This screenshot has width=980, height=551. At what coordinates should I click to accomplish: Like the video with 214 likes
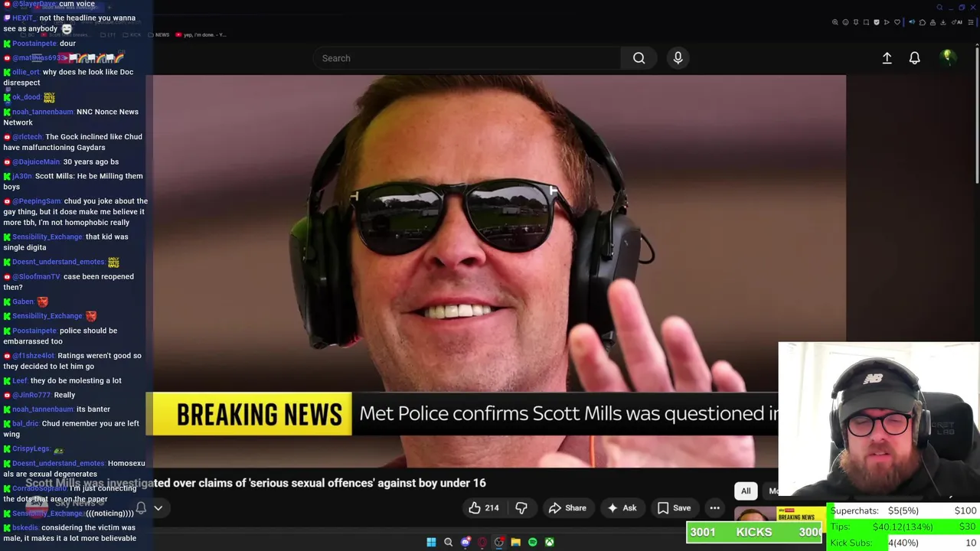[x=484, y=507]
